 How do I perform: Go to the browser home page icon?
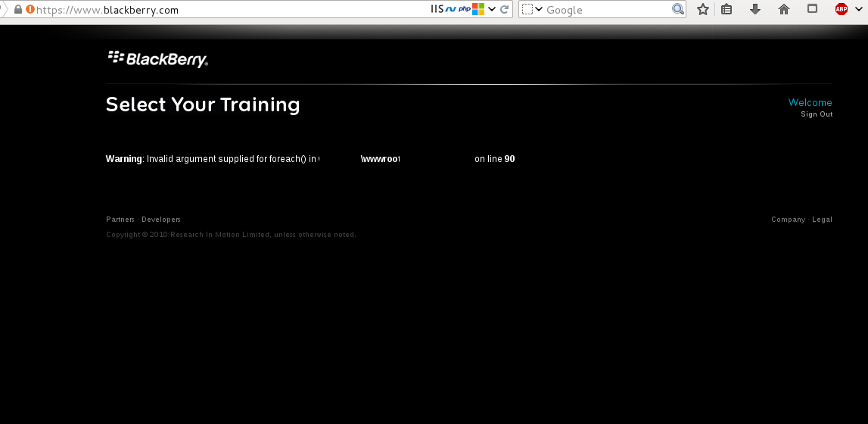[784, 9]
